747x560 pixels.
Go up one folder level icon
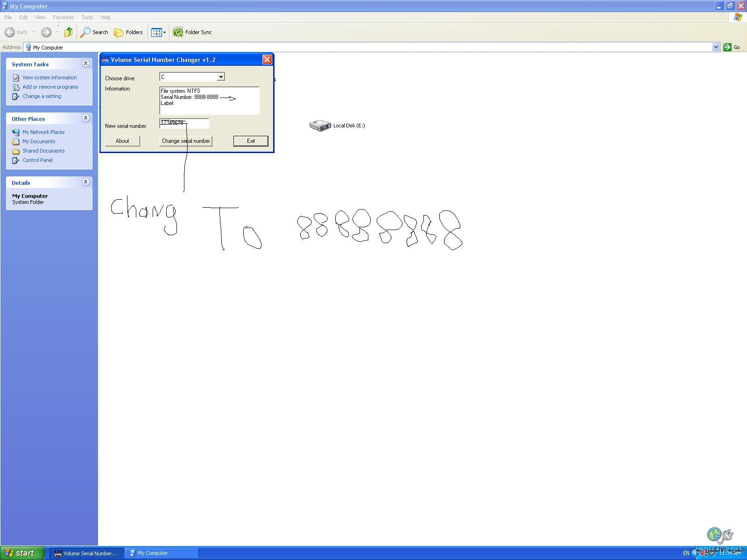(x=69, y=32)
